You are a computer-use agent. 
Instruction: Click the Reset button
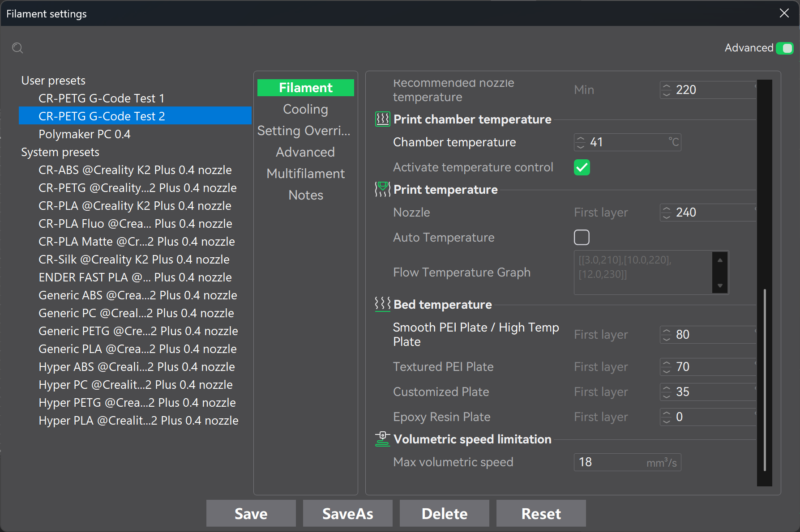pos(541,514)
